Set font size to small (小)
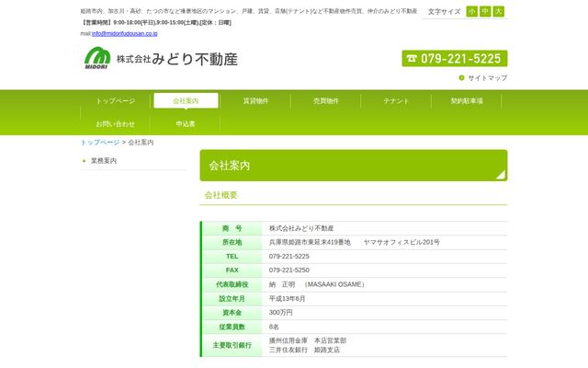This screenshot has height=368, width=588. [471, 11]
